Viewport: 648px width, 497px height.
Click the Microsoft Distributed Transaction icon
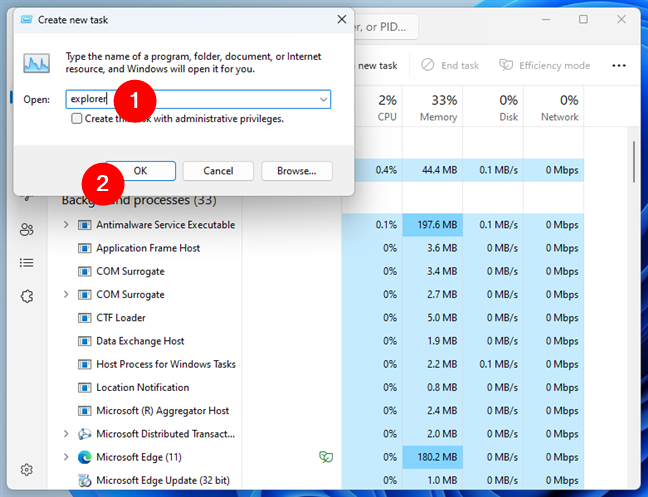(x=85, y=434)
